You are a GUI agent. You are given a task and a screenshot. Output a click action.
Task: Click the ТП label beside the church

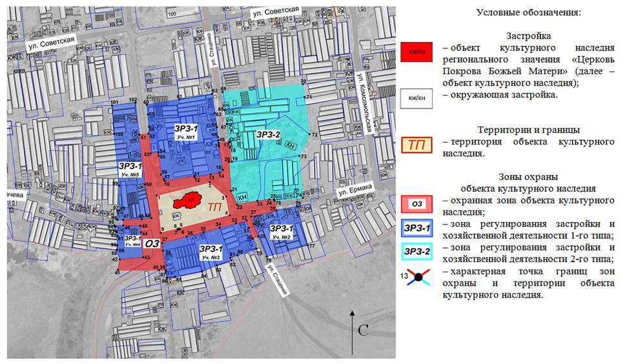point(215,207)
